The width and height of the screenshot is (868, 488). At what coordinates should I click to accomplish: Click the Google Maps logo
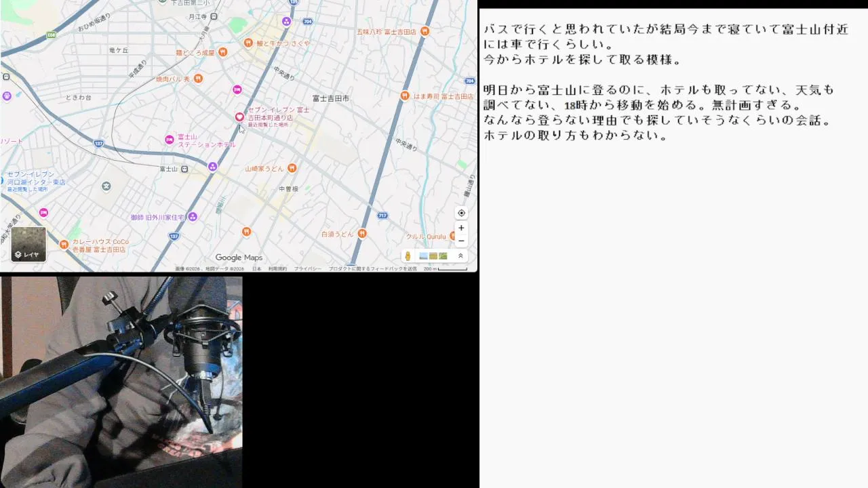click(x=239, y=258)
